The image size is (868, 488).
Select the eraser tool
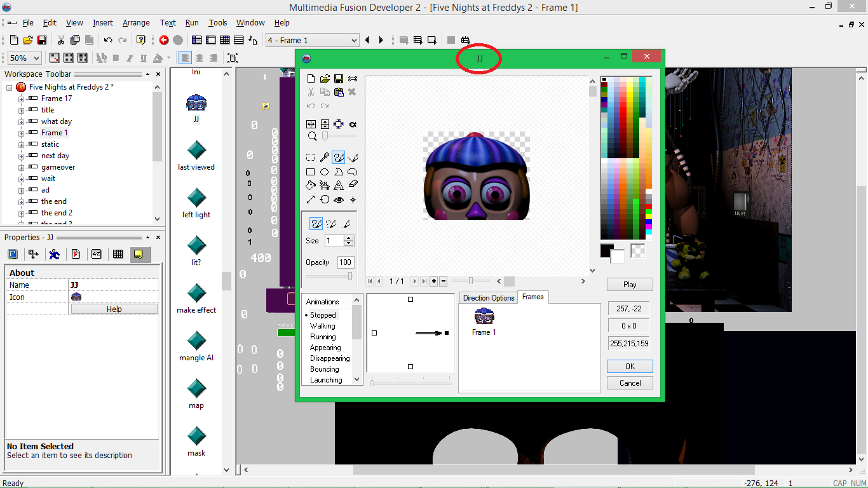(353, 186)
